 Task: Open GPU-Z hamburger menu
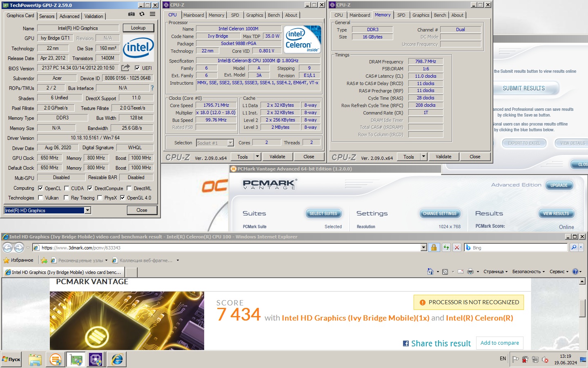coord(152,14)
